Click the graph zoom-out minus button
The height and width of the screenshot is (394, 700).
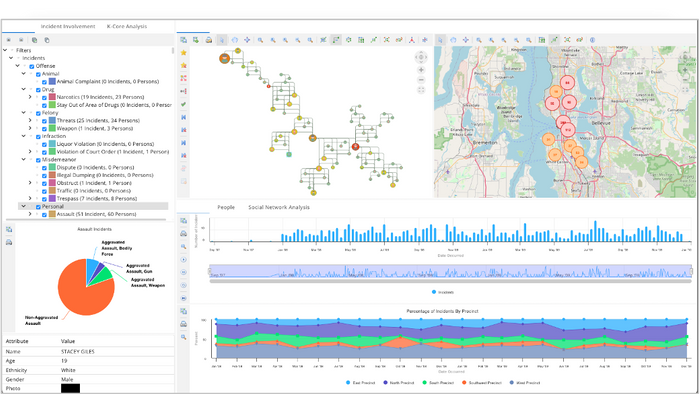click(421, 80)
